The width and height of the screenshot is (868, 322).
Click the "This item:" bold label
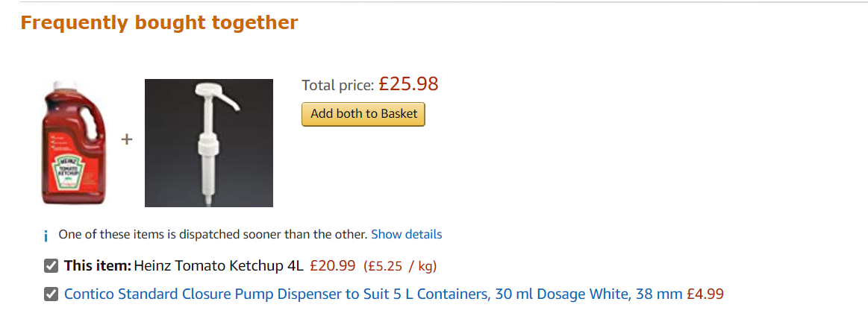[x=98, y=265]
